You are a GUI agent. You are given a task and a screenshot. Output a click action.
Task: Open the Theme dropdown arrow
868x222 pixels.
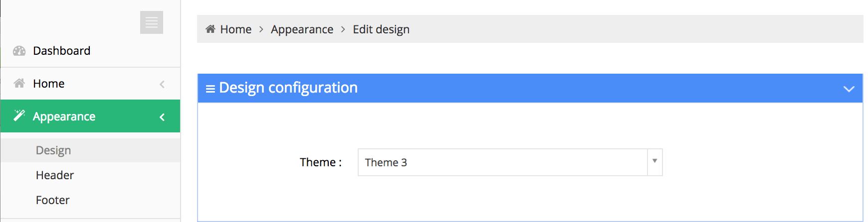coord(654,162)
